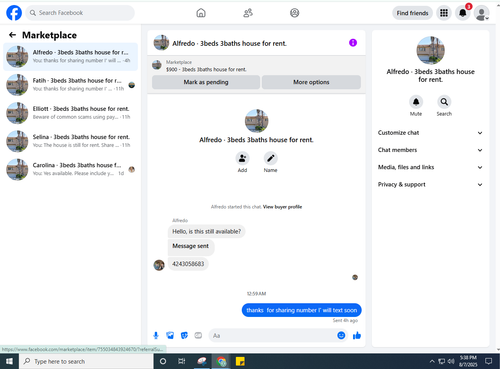Open the yellow Sticky Notes taskbar icon

240,361
